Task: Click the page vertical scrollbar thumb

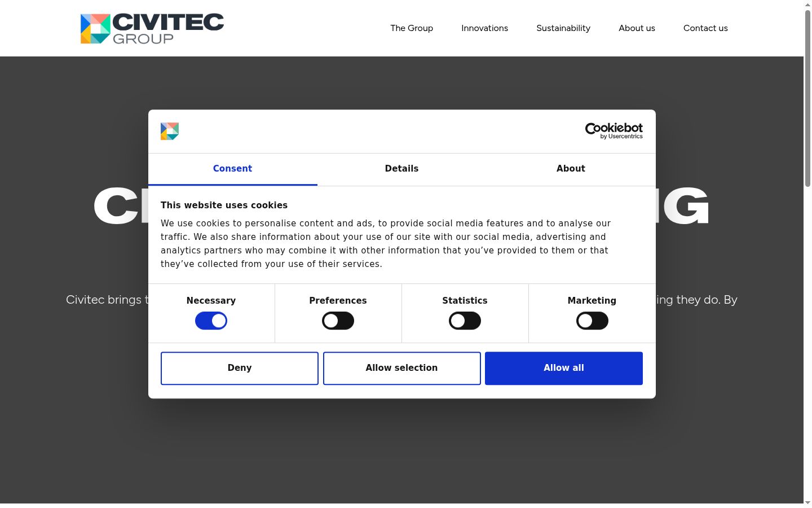Action: (x=807, y=98)
